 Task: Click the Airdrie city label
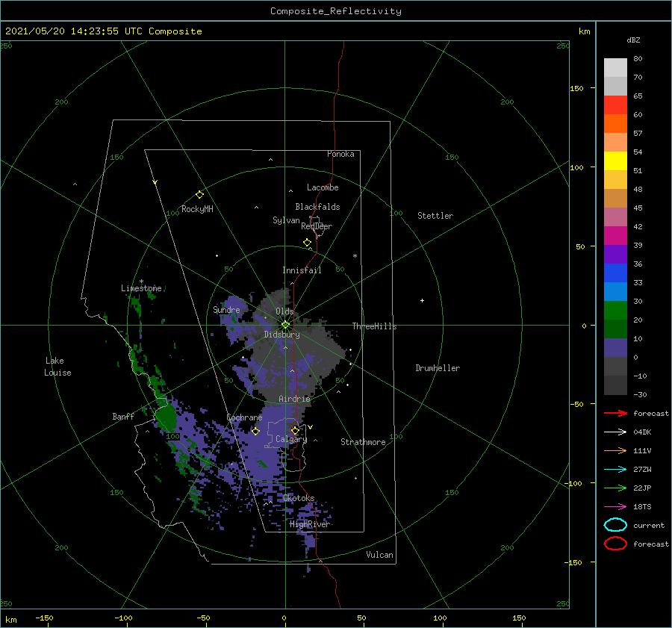tap(294, 399)
